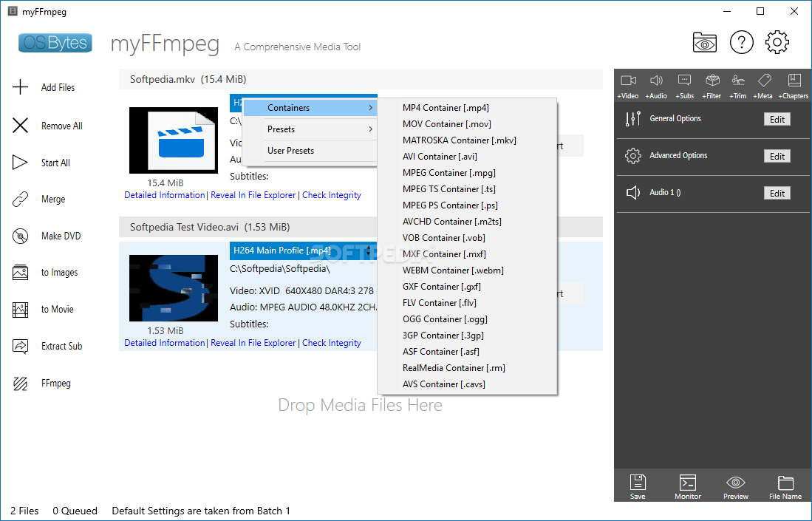Click the Merge chain-link icon

click(x=20, y=199)
